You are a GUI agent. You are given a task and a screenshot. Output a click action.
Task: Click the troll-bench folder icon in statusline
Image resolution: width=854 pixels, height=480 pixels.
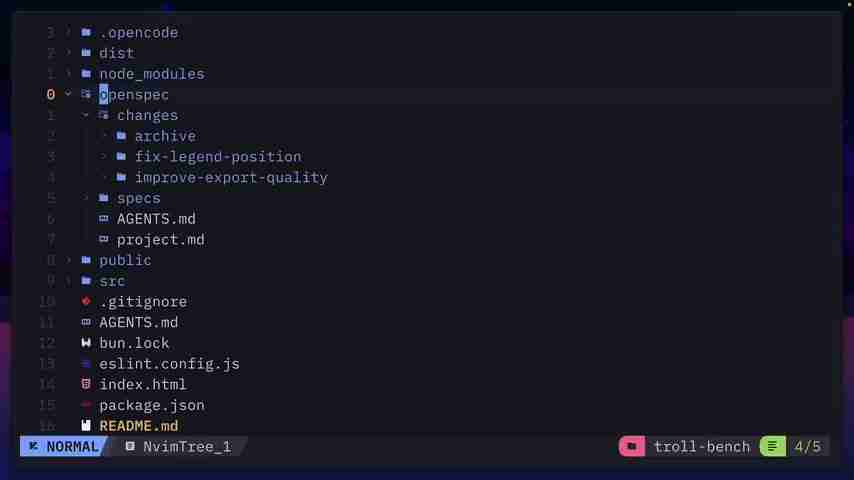coord(631,447)
